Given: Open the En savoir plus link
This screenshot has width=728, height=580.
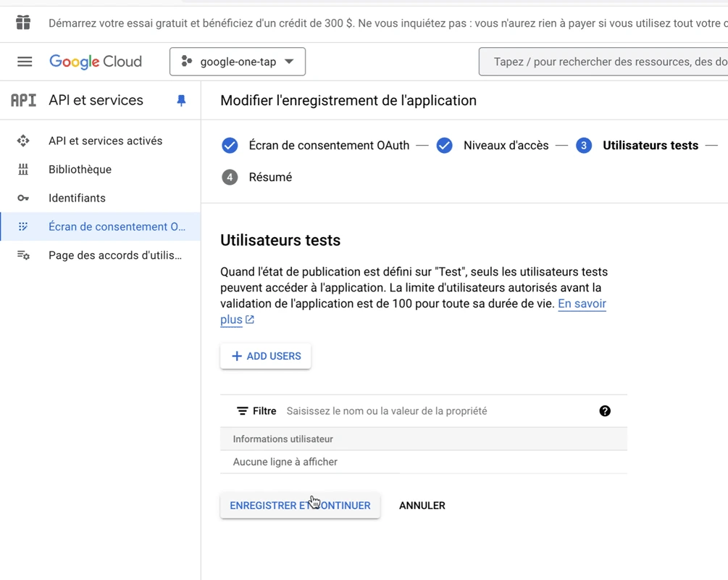Looking at the screenshot, I should pyautogui.click(x=581, y=304).
